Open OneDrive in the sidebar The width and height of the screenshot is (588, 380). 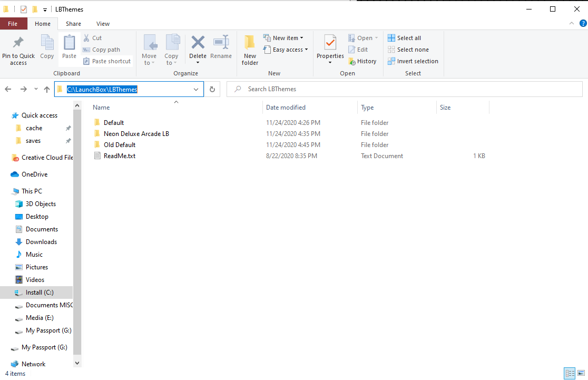coord(34,174)
